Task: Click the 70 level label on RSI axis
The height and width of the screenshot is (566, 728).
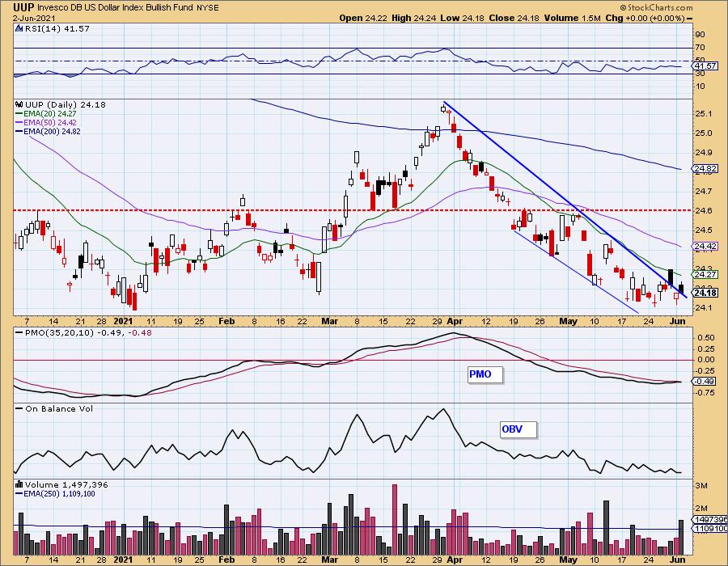Action: pos(700,48)
